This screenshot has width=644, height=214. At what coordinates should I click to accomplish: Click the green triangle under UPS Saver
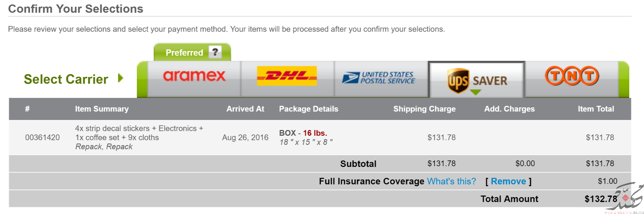[476, 92]
